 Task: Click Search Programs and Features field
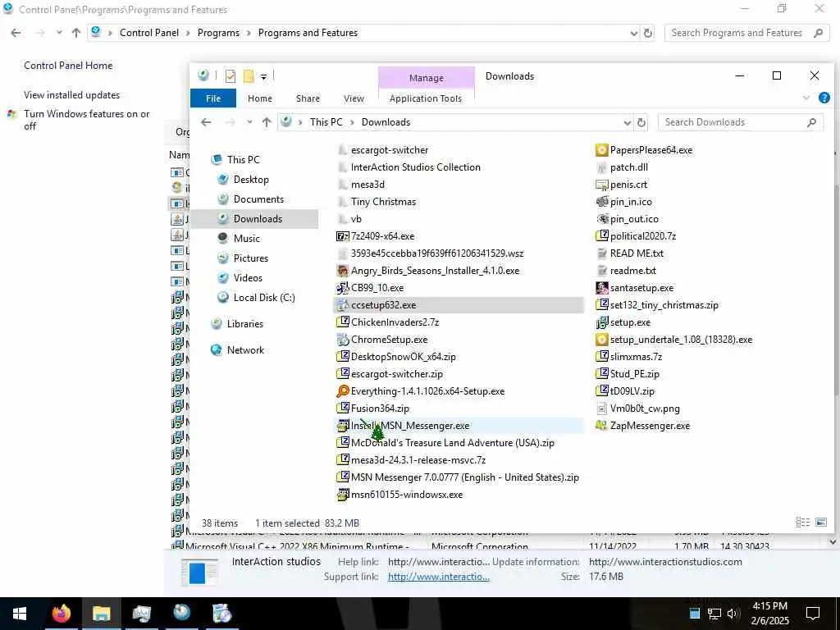(x=746, y=33)
